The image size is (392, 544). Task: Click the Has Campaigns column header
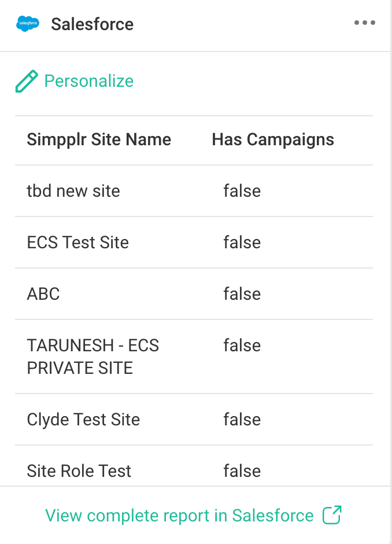pos(272,139)
